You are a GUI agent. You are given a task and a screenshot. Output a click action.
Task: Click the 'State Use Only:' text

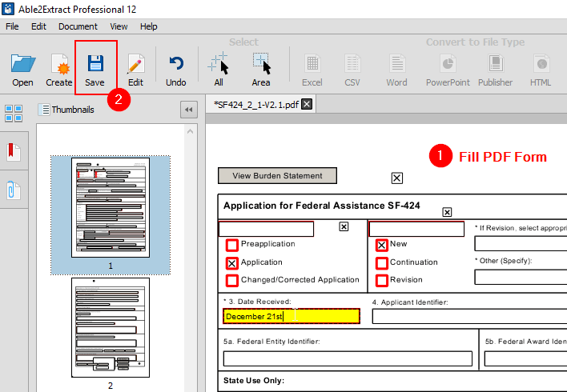click(254, 381)
